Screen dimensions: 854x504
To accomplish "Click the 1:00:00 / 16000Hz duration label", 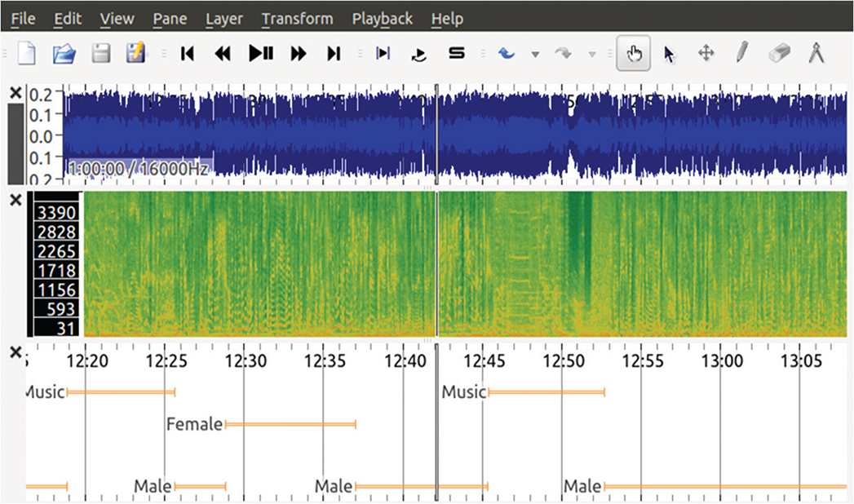I will [139, 169].
